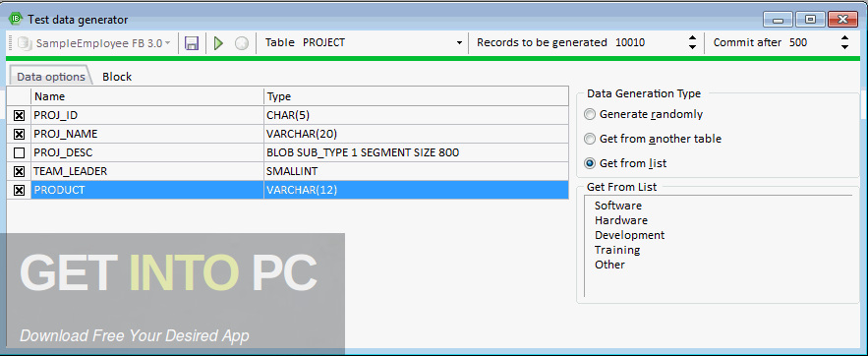Click the SampleEmployee database icon
This screenshot has width=868, height=356.
tap(25, 43)
